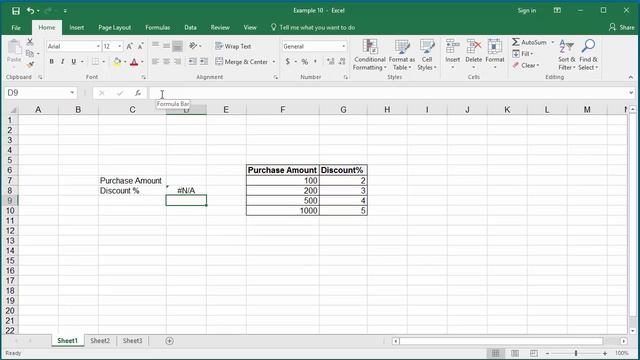The height and width of the screenshot is (360, 640).
Task: Click the Save icon in quick access toolbar
Action: point(16,11)
